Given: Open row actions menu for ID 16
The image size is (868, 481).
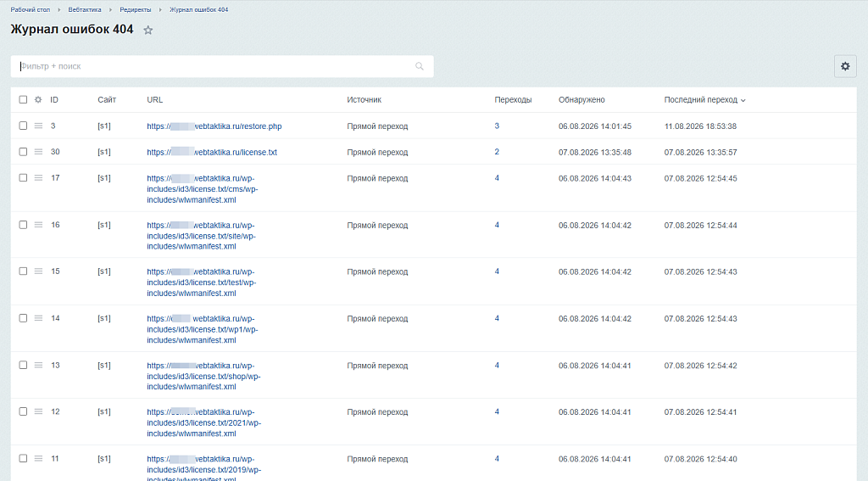Looking at the screenshot, I should click(x=38, y=225).
